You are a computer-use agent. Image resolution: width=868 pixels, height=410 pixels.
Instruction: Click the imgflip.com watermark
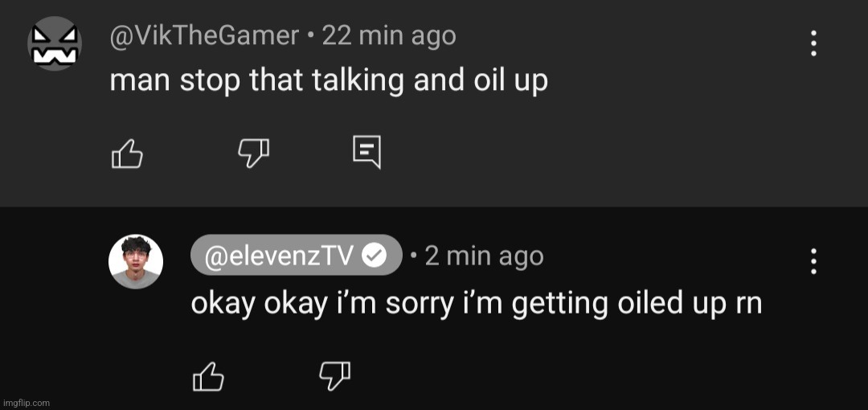(x=26, y=403)
